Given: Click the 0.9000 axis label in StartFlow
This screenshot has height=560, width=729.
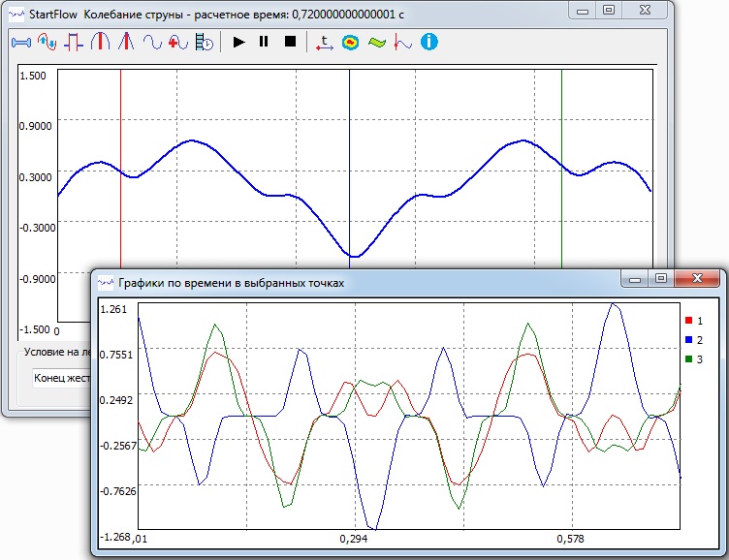Looking at the screenshot, I should pyautogui.click(x=35, y=126).
